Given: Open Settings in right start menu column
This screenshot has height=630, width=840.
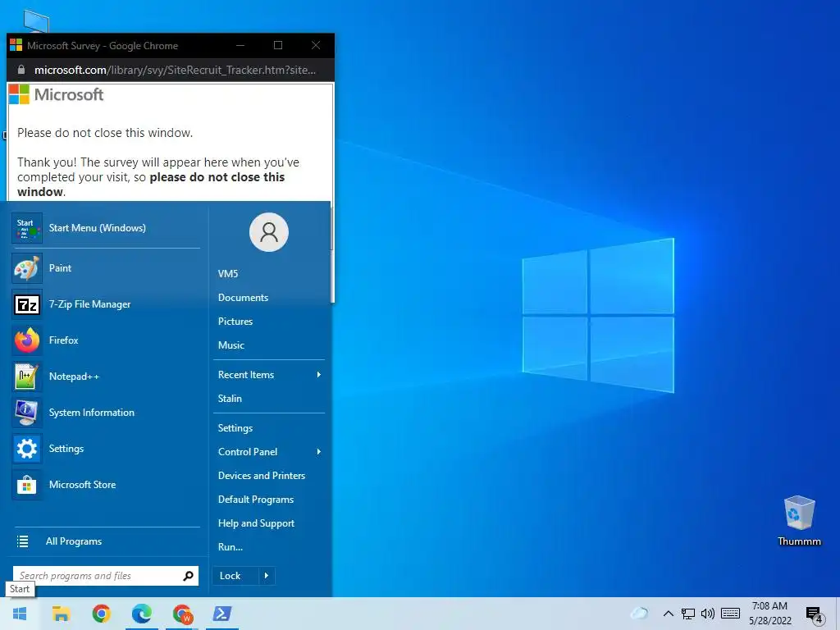Looking at the screenshot, I should (235, 428).
